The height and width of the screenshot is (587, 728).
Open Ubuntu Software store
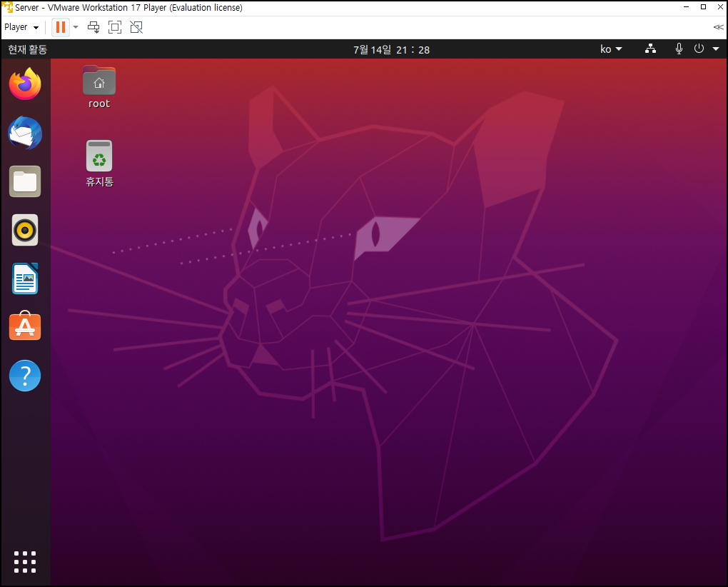pyautogui.click(x=25, y=326)
